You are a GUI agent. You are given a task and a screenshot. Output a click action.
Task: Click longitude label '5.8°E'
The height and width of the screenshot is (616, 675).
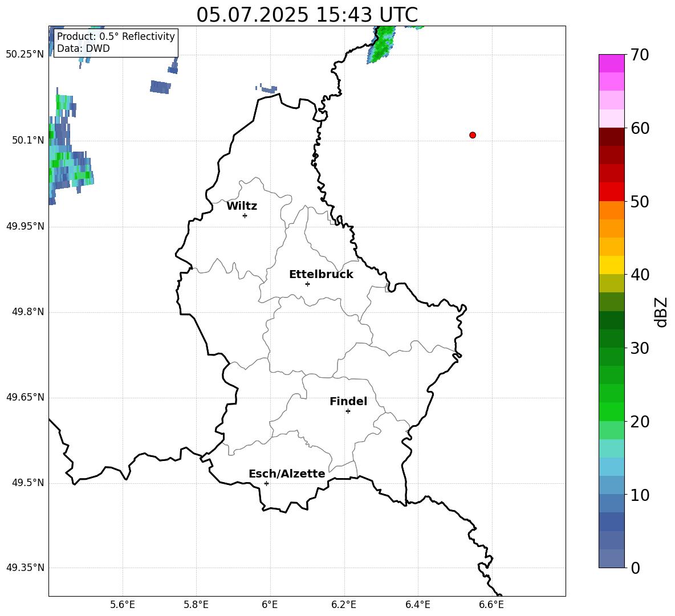[x=196, y=605]
